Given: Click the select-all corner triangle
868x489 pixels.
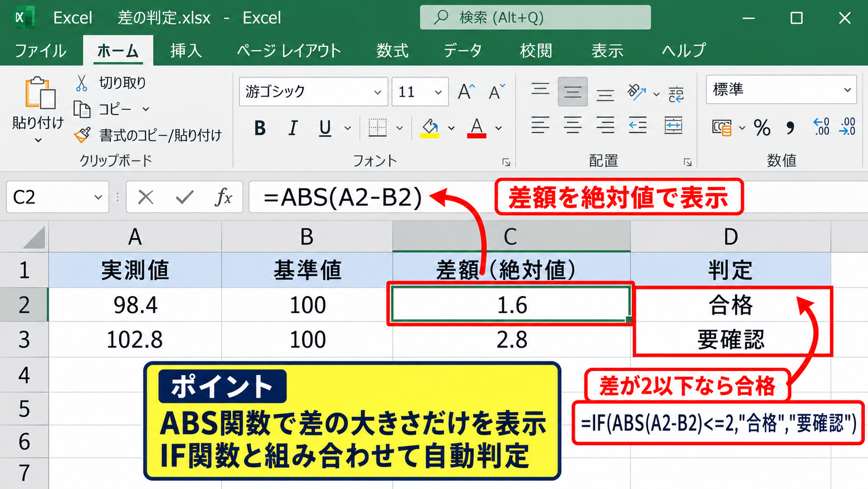Looking at the screenshot, I should tap(34, 238).
